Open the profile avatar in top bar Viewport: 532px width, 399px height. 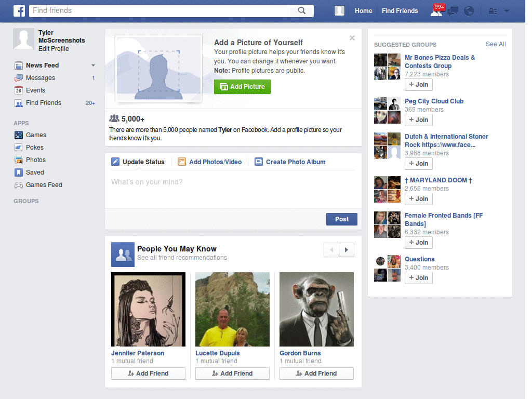coord(339,11)
